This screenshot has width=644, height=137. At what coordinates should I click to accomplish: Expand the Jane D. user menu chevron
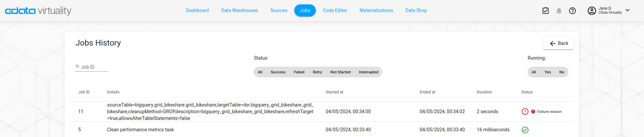point(627,10)
